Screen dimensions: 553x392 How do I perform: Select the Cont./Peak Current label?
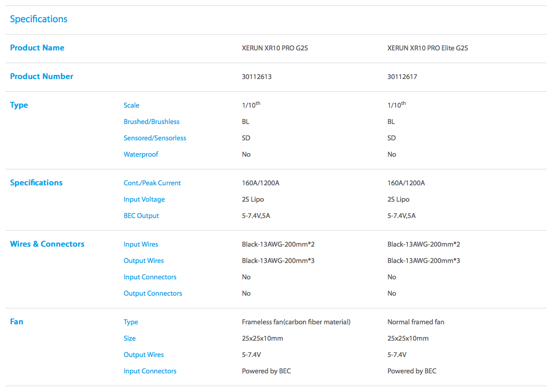point(152,183)
